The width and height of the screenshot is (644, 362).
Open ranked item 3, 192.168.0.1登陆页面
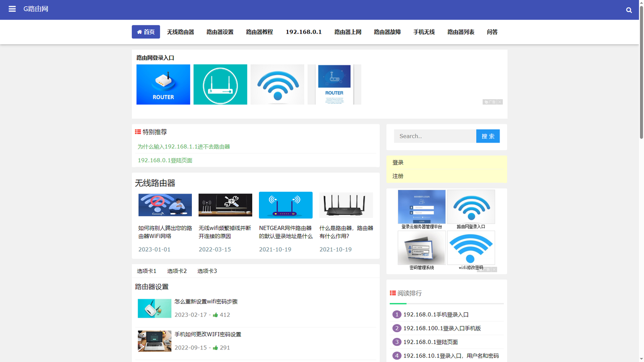431,342
